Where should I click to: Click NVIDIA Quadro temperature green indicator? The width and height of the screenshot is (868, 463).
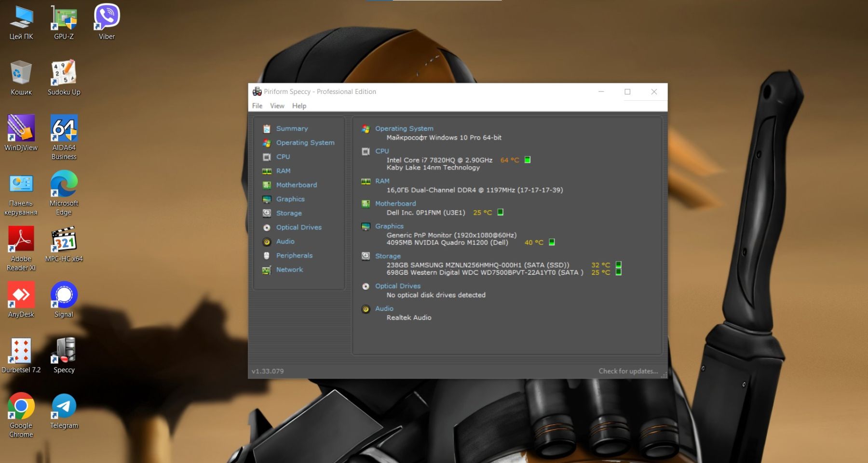pos(552,242)
